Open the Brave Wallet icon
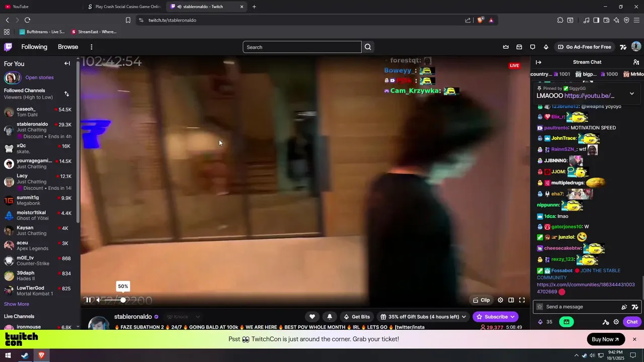 coord(606,20)
